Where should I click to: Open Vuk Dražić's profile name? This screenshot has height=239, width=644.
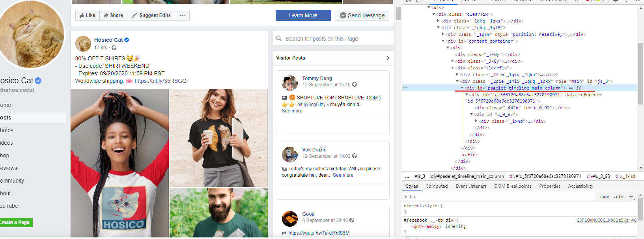coord(314,150)
